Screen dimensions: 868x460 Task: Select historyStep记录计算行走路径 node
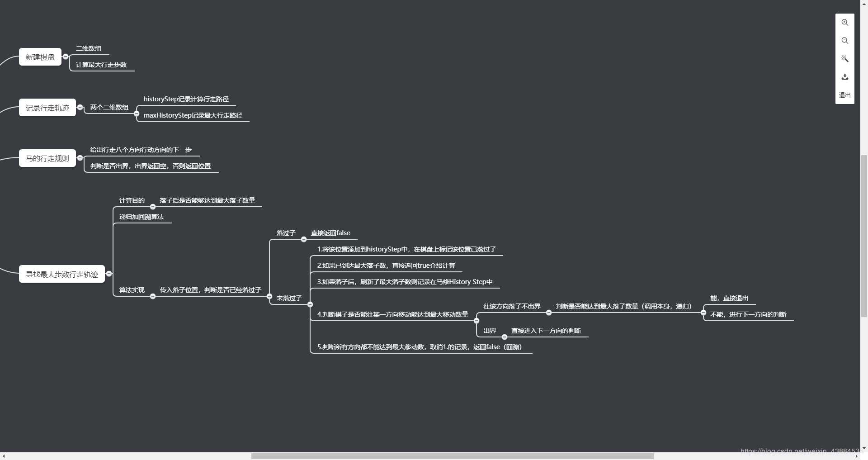186,99
